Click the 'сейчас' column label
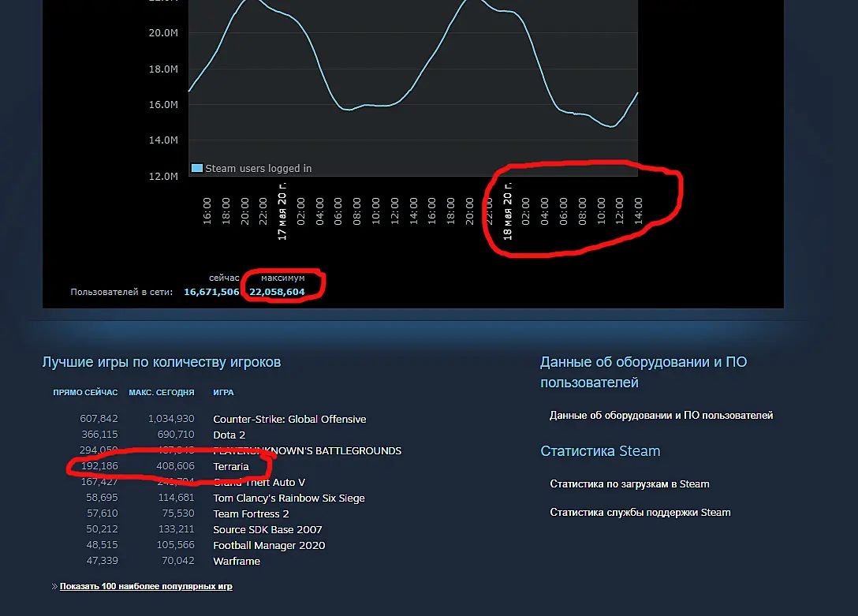 click(224, 278)
